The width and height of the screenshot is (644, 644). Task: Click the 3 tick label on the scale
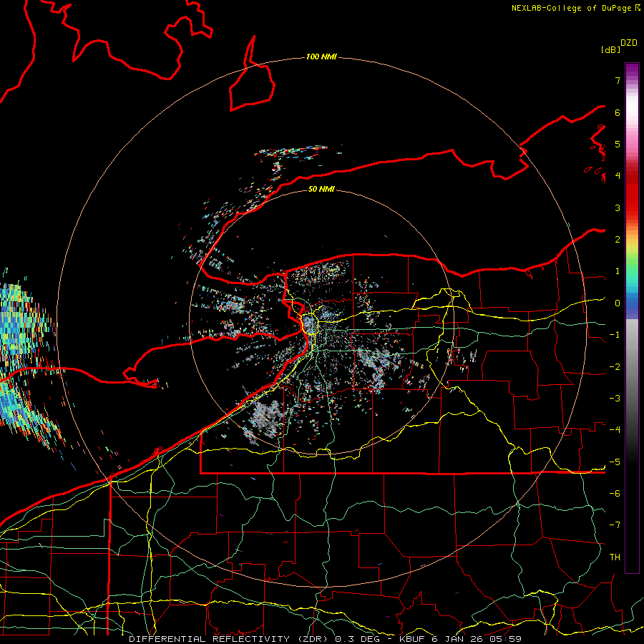[618, 208]
